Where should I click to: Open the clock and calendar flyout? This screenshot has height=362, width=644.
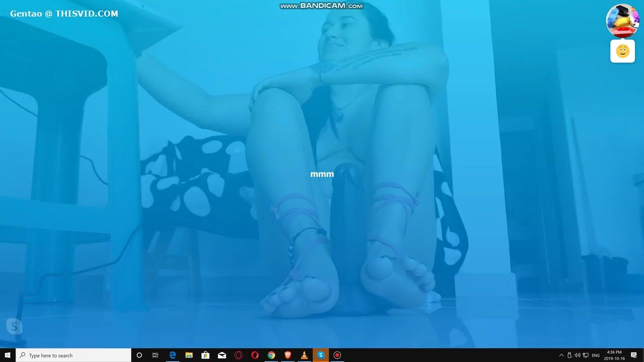[614, 355]
